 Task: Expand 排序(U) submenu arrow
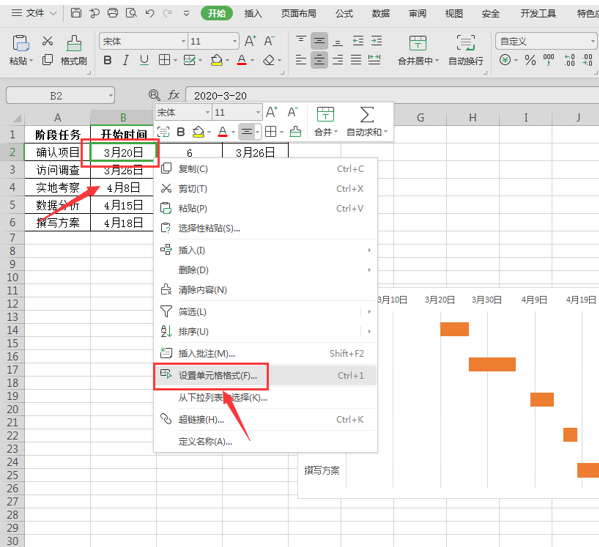(x=369, y=331)
